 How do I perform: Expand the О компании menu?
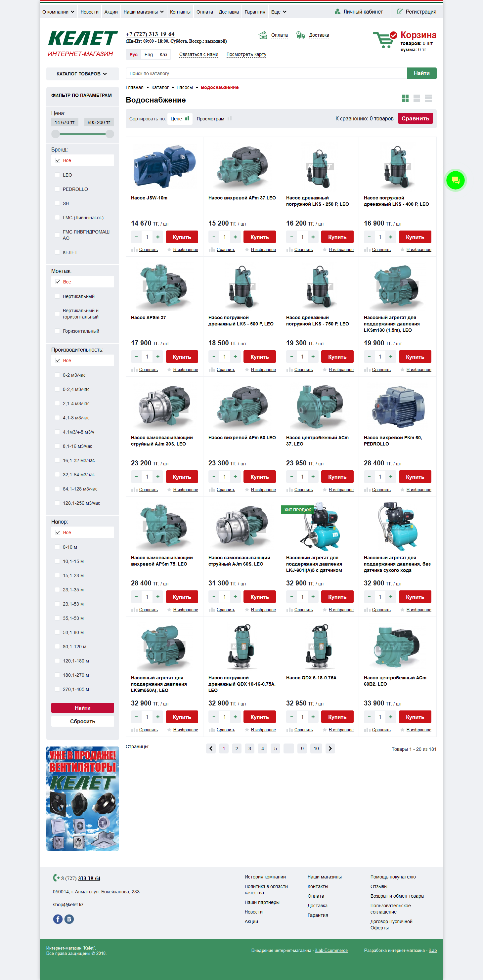[58, 12]
